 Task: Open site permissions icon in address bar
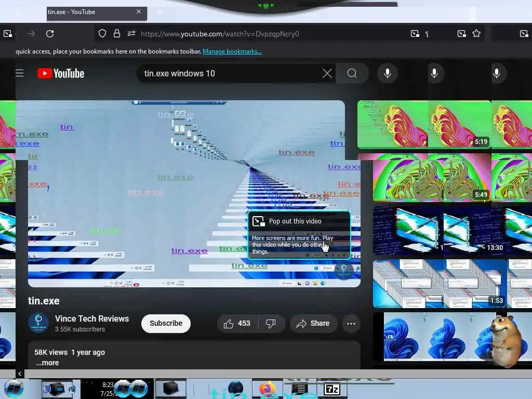click(x=131, y=33)
